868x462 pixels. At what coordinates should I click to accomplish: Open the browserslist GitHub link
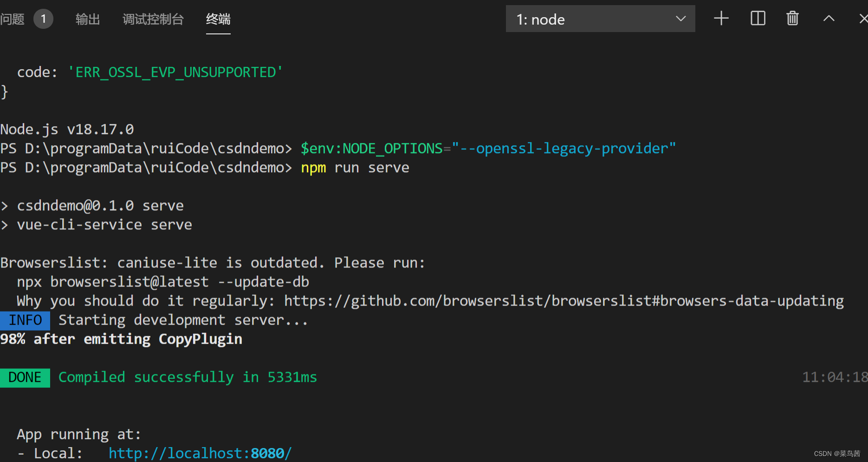[x=563, y=300]
